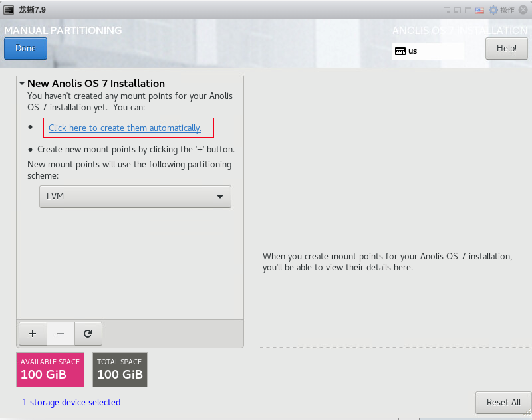The image size is (532, 420).
Task: Click the − icon to remove a mount point
Action: [60, 333]
